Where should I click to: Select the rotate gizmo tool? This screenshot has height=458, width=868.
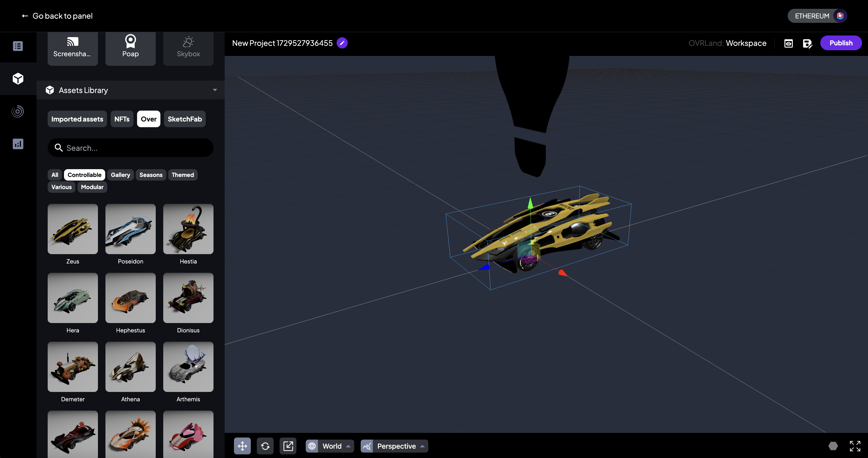tap(265, 446)
